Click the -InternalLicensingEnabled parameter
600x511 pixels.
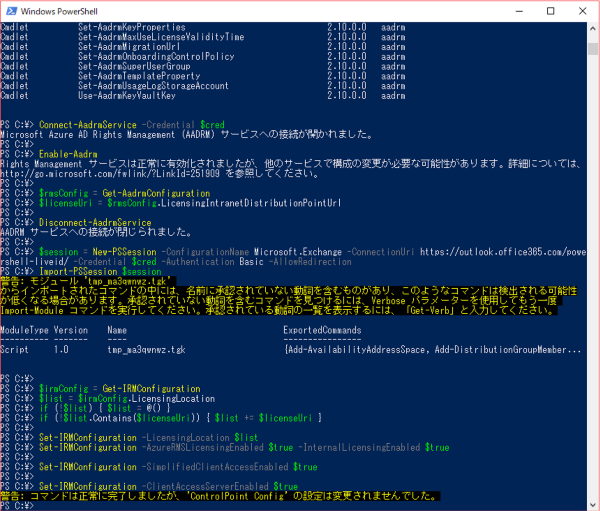point(361,447)
